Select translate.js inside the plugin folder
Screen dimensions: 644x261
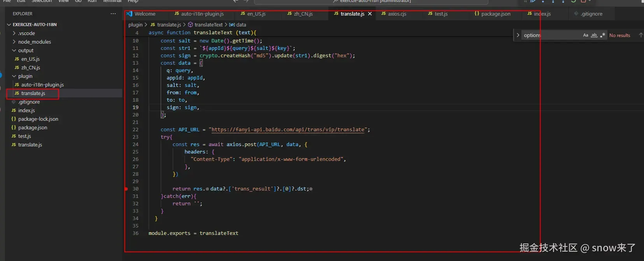click(33, 93)
